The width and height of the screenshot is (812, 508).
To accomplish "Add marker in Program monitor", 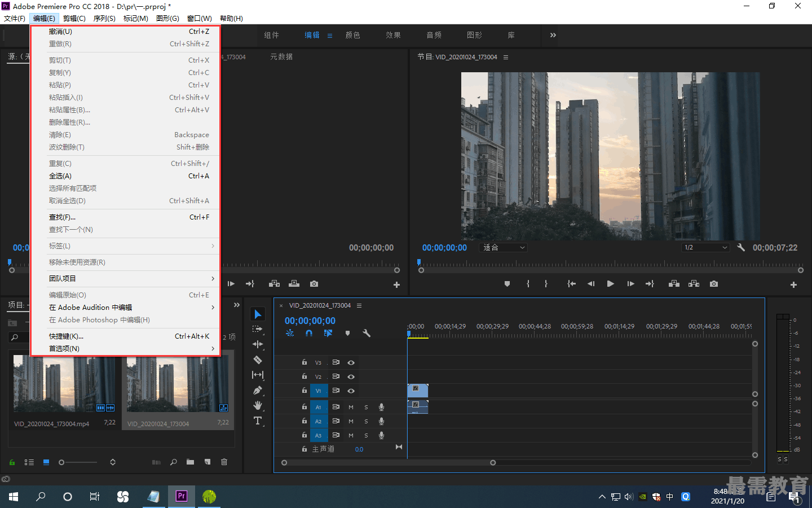I will pyautogui.click(x=507, y=284).
